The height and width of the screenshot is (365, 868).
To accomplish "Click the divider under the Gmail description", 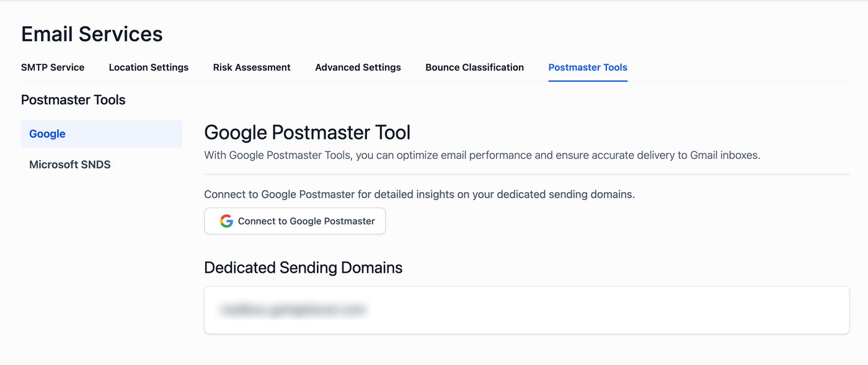I will click(x=526, y=175).
